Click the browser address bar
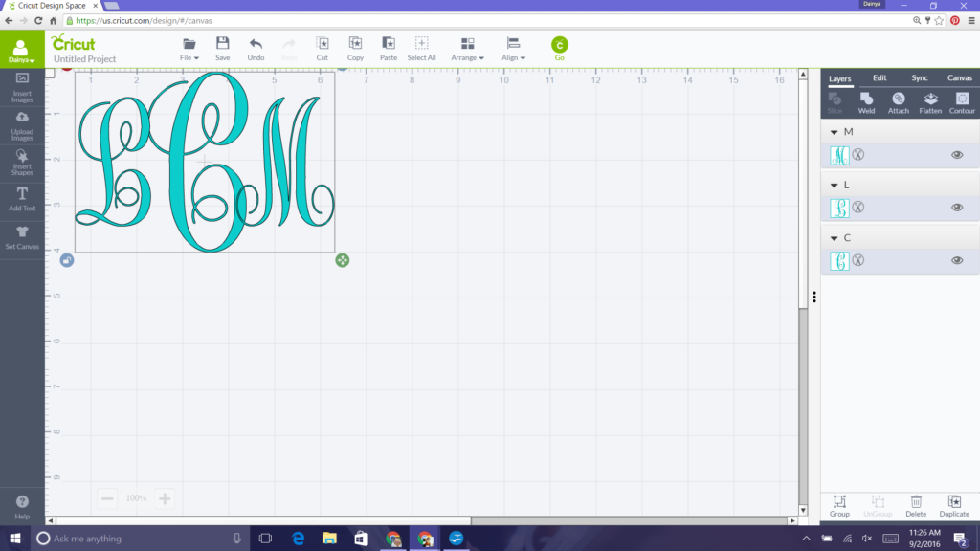980x551 pixels. click(x=487, y=21)
